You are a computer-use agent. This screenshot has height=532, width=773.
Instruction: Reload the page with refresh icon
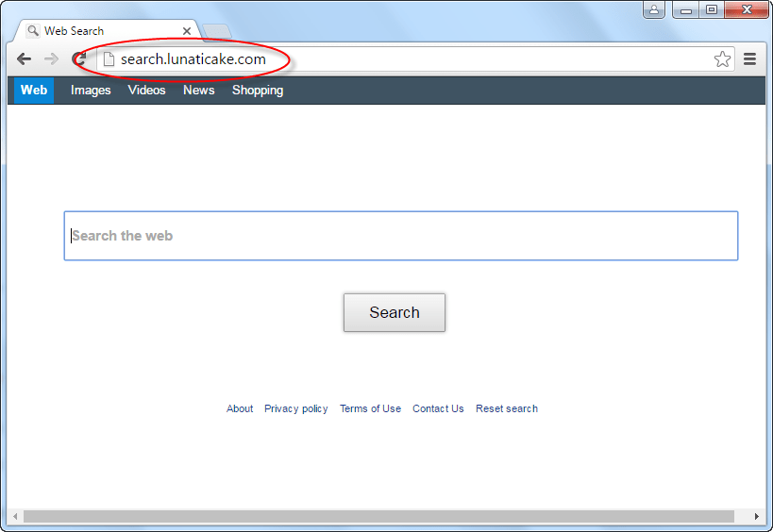79,59
